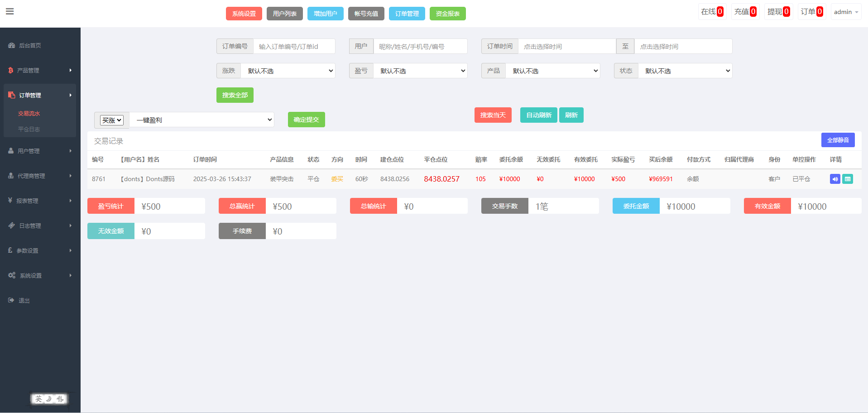Viewport: 868px width, 413px height.
Task: Open the admin account dropdown
Action: (x=845, y=12)
